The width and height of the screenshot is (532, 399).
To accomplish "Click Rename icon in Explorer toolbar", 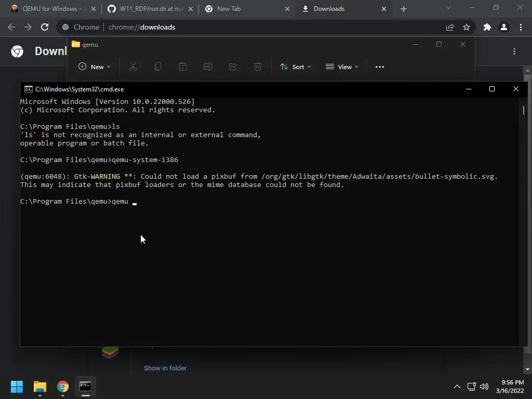I will (208, 66).
